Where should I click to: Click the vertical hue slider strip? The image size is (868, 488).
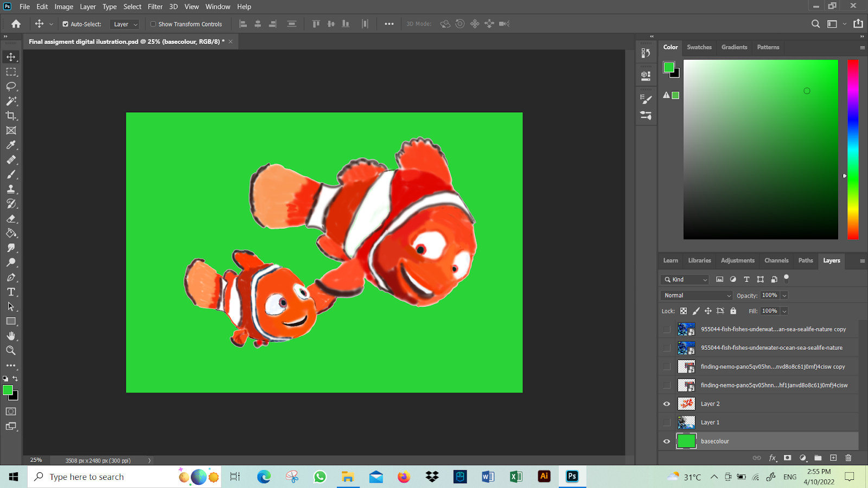click(853, 149)
